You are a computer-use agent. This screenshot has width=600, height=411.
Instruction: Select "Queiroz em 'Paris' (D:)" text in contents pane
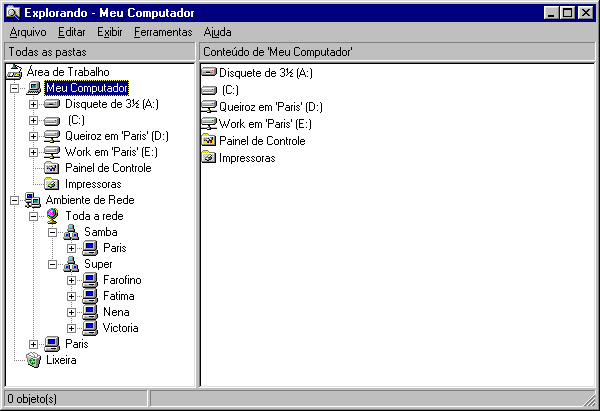click(271, 107)
